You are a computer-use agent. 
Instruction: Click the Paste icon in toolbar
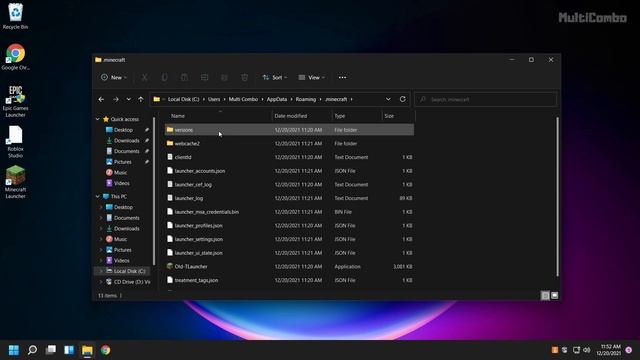point(184,77)
